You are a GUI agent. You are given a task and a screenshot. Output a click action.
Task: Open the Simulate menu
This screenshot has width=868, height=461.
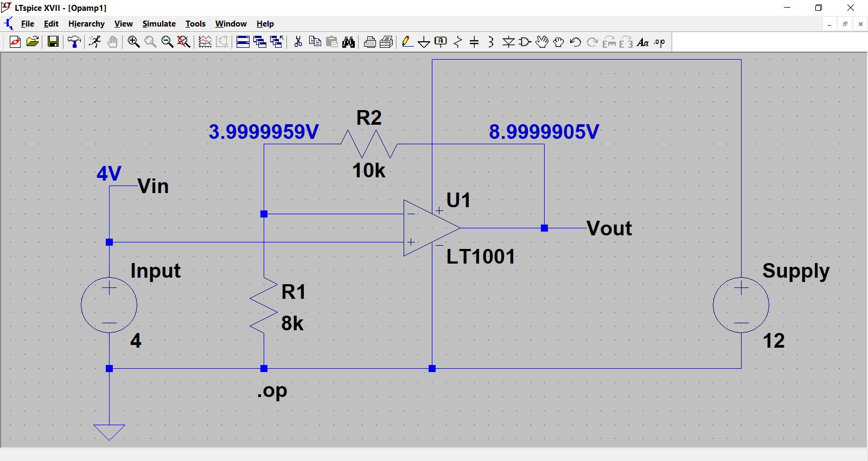click(x=159, y=24)
